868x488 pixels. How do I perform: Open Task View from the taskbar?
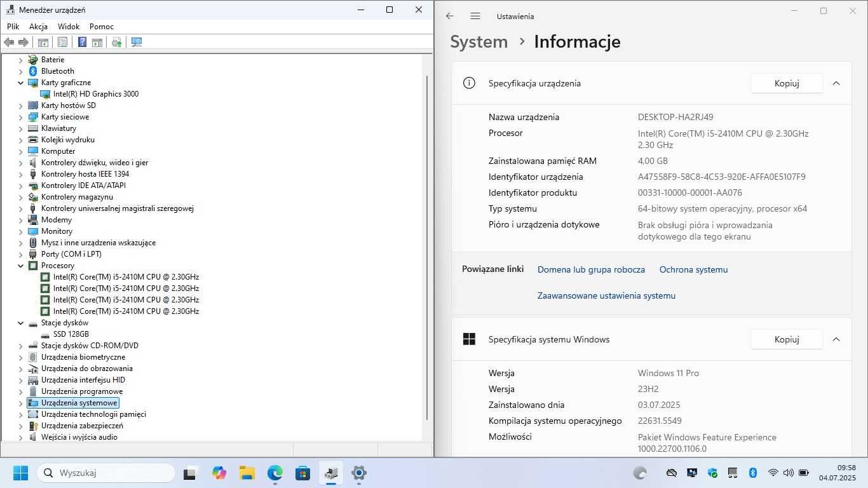[x=189, y=473]
